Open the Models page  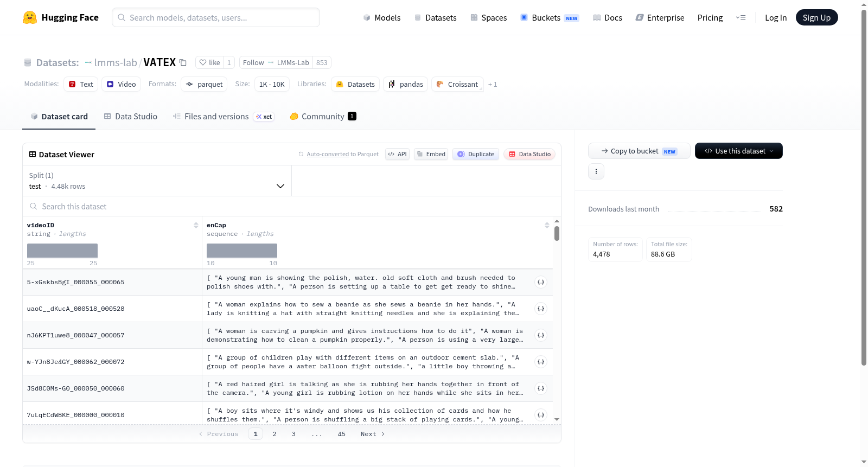pyautogui.click(x=382, y=17)
